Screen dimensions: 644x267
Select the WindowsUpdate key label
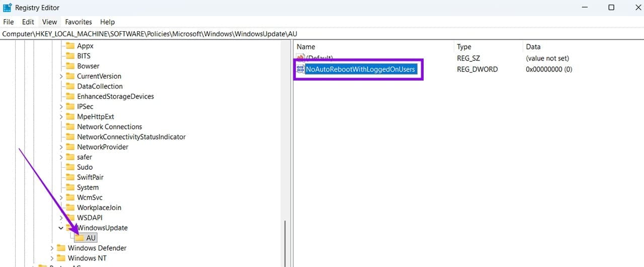pyautogui.click(x=102, y=228)
